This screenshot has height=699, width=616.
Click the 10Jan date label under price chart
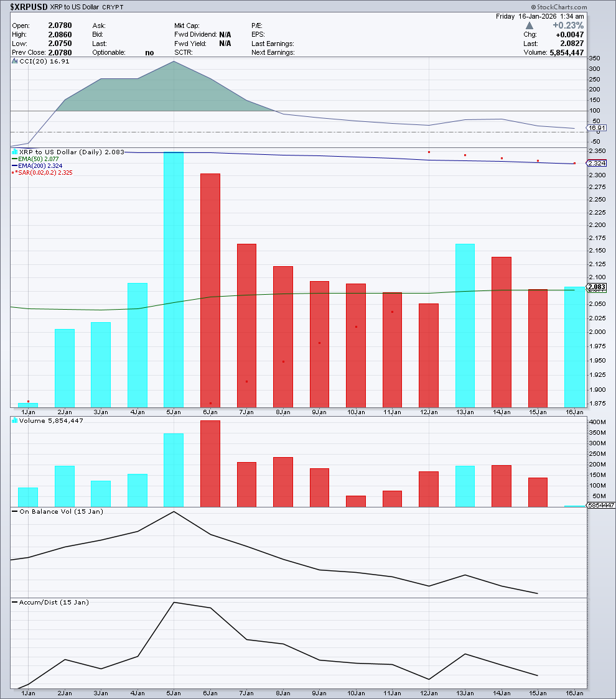click(356, 412)
